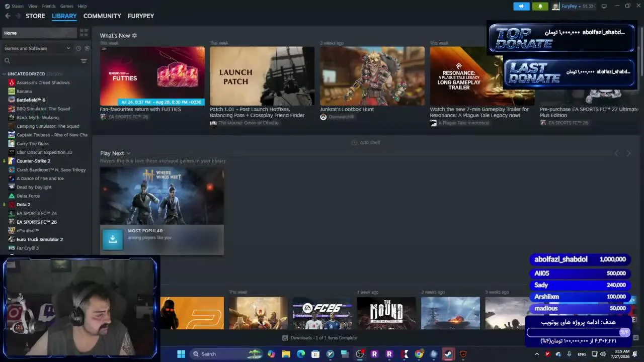Screen dimensions: 644x362
Task: Open ENG language indicator in tray
Action: pyautogui.click(x=582, y=354)
